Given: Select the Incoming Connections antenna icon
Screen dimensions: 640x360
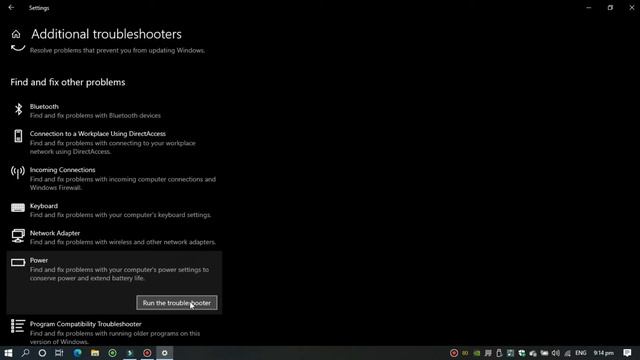Looking at the screenshot, I should pyautogui.click(x=18, y=172).
